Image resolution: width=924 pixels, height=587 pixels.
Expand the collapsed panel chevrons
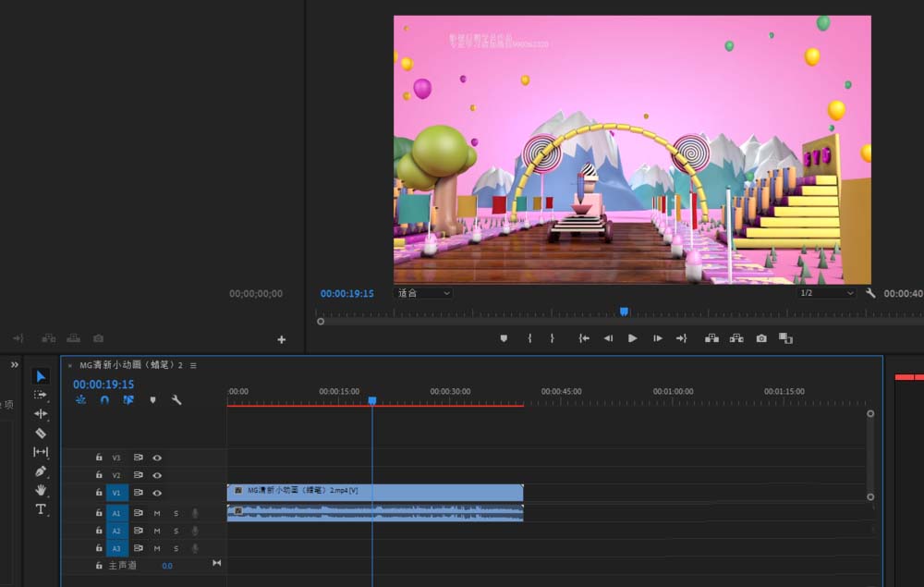point(14,365)
